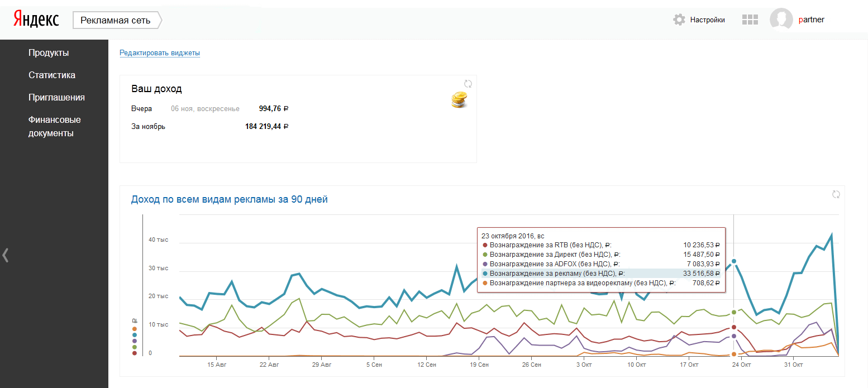Click the chart title Доход по всем видам рекламы
This screenshot has height=388, width=868.
(x=229, y=199)
